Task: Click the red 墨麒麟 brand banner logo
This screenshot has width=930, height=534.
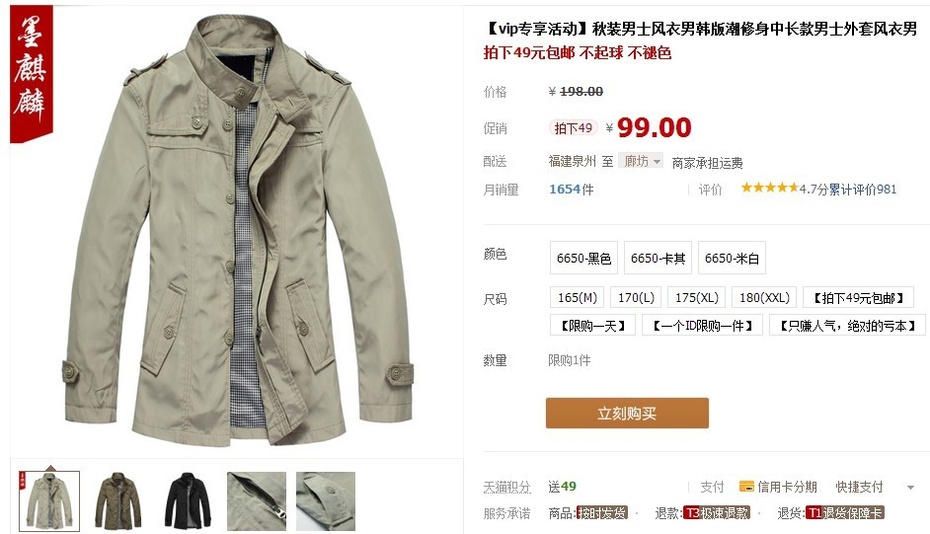Action: pyautogui.click(x=31, y=73)
